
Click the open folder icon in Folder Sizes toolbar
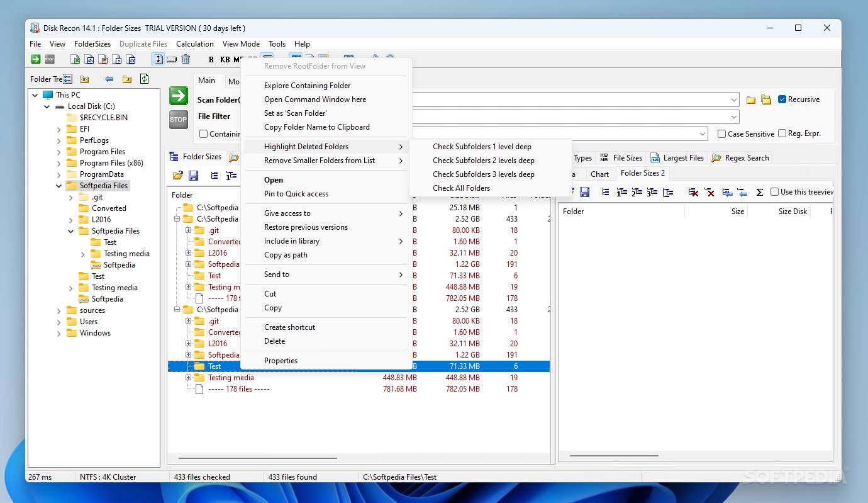pyautogui.click(x=178, y=176)
